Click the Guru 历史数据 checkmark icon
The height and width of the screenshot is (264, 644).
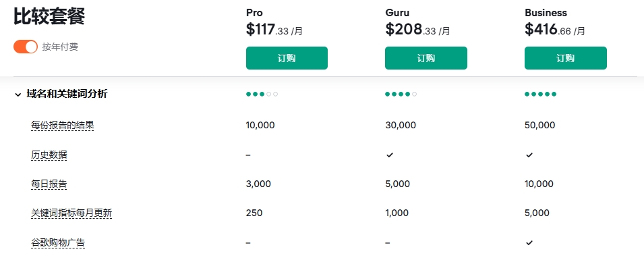pyautogui.click(x=390, y=155)
